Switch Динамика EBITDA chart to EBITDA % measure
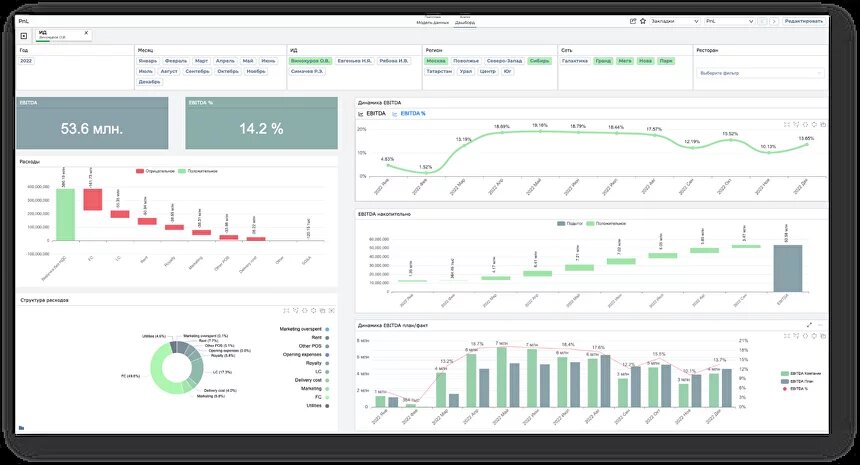 click(409, 114)
